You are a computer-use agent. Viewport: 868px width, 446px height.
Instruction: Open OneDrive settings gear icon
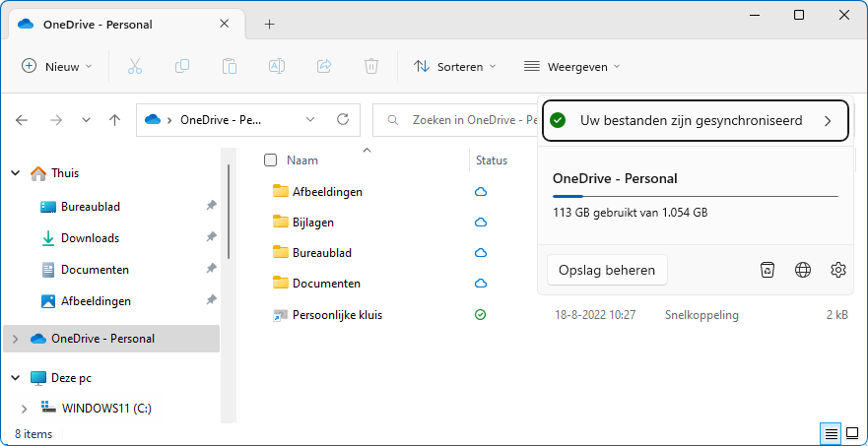pos(838,270)
